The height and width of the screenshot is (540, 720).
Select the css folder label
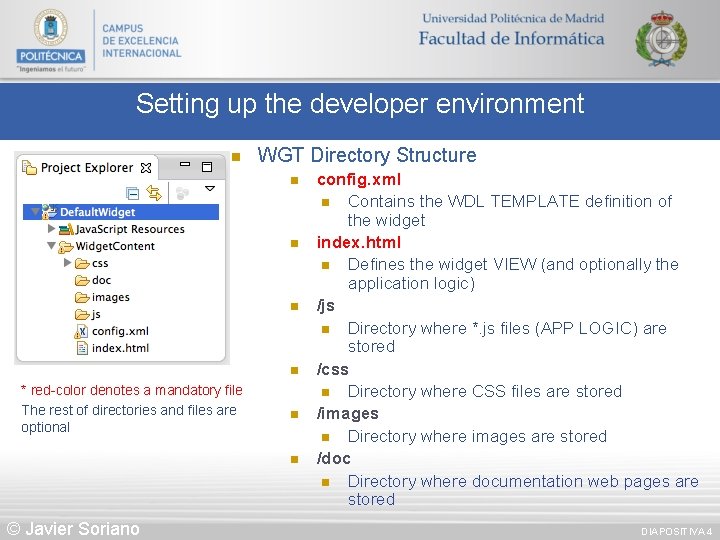point(100,264)
